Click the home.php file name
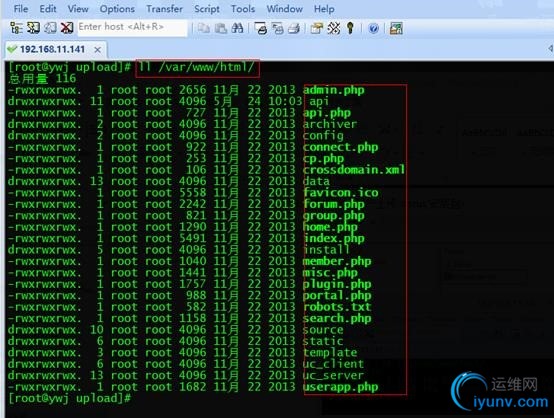 [x=330, y=227]
